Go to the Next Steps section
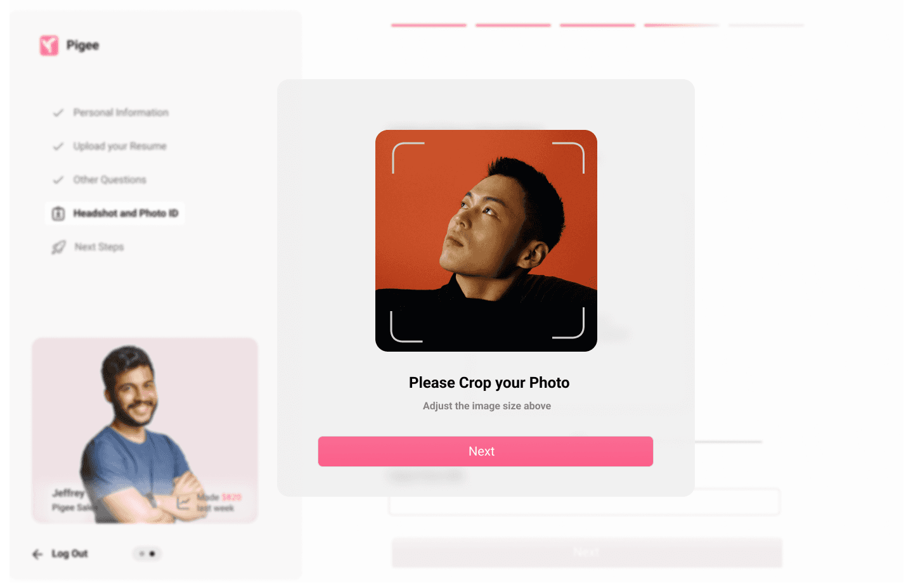 click(x=99, y=247)
